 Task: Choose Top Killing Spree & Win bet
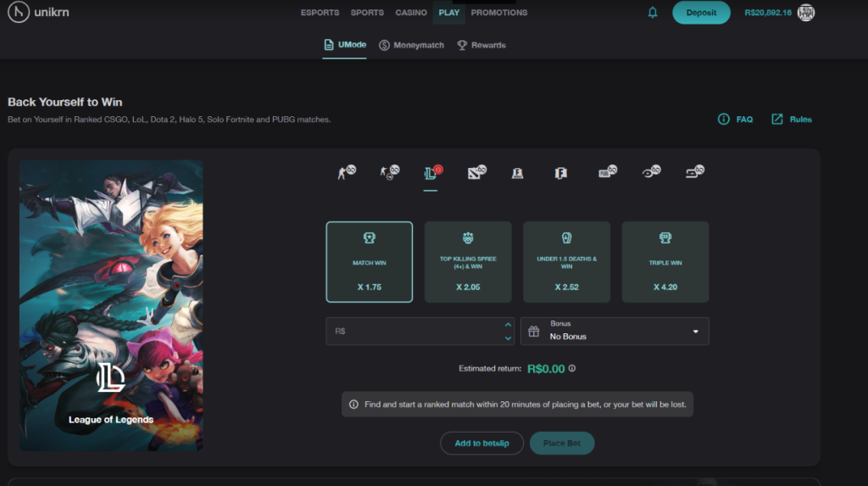(x=468, y=262)
